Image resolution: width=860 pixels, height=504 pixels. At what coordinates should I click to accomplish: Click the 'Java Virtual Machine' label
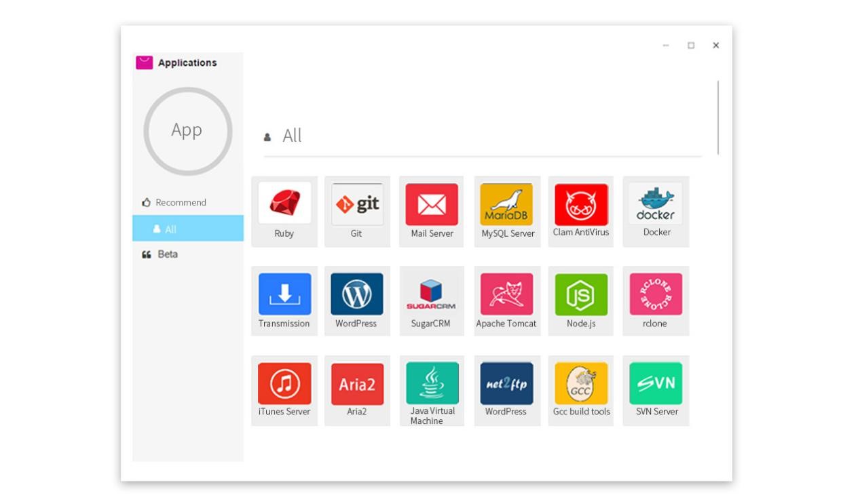click(x=432, y=416)
